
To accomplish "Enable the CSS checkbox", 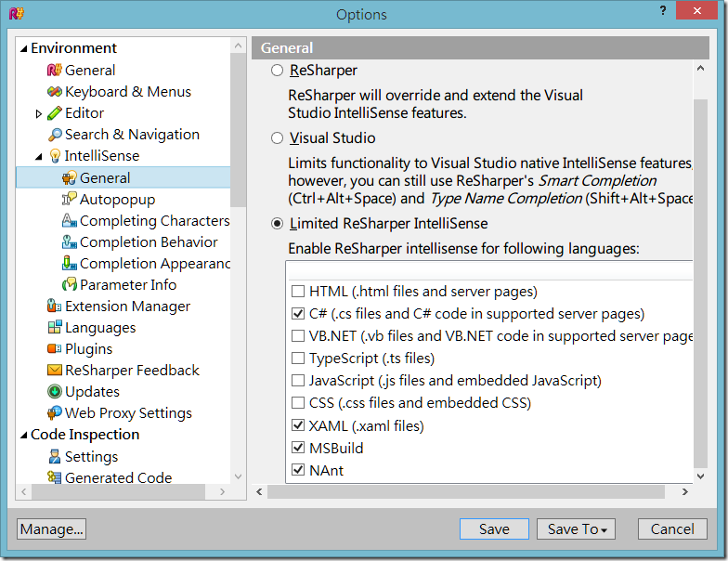I will (297, 403).
